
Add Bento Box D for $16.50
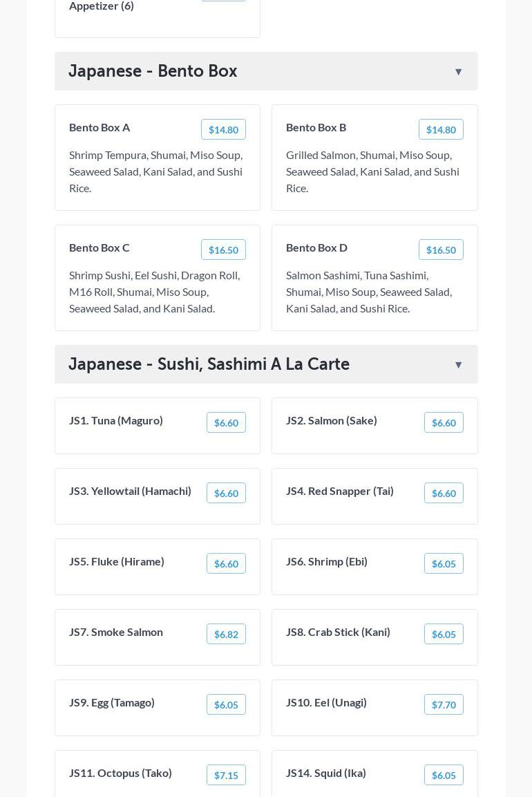(441, 250)
